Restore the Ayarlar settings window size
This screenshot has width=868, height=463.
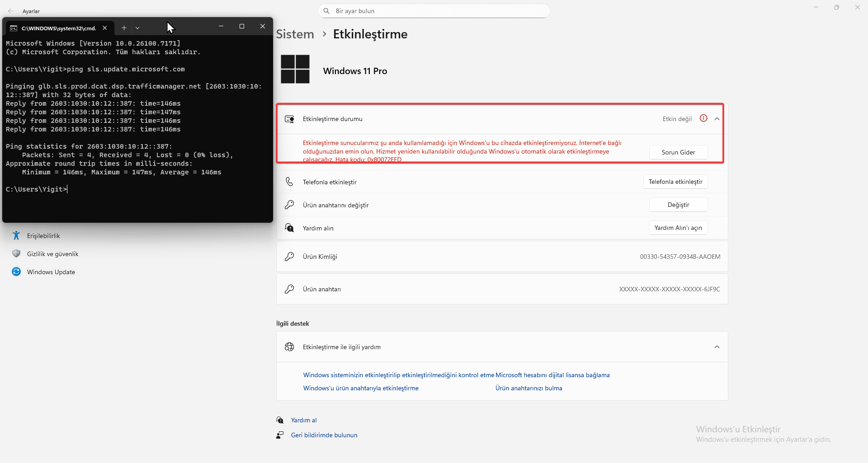(837, 7)
